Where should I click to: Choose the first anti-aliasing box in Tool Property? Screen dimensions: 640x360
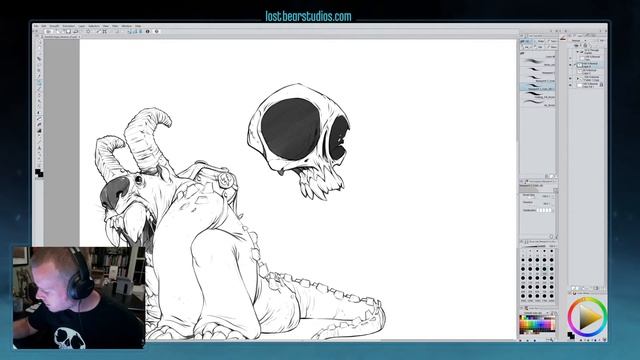pos(538,210)
